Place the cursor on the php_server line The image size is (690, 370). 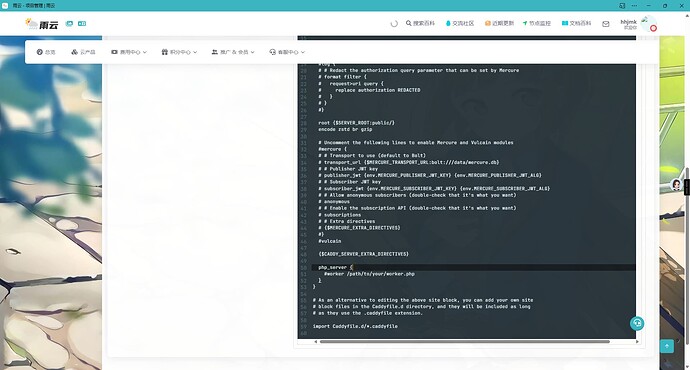(473, 267)
